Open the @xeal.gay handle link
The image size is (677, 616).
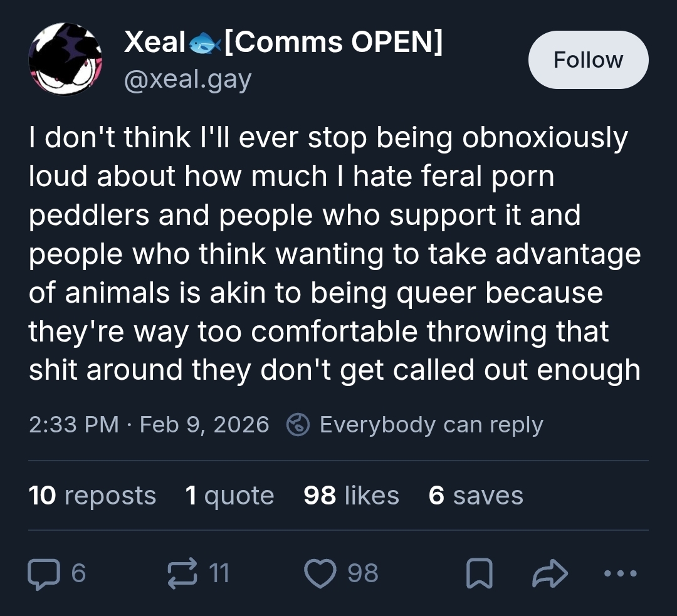(188, 80)
